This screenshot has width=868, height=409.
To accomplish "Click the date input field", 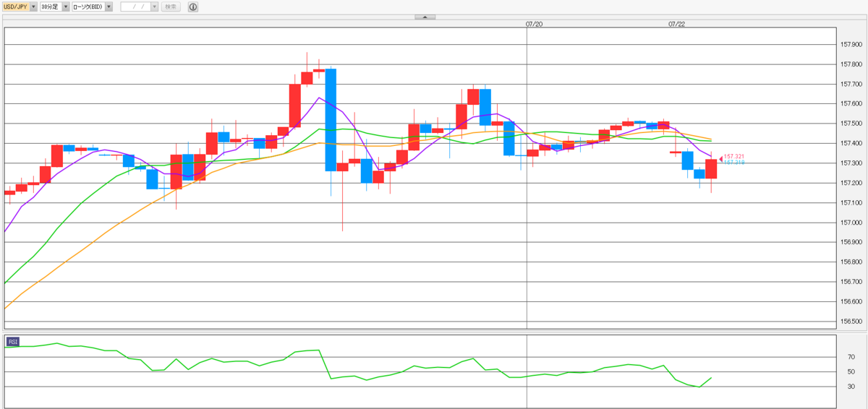I will point(135,7).
